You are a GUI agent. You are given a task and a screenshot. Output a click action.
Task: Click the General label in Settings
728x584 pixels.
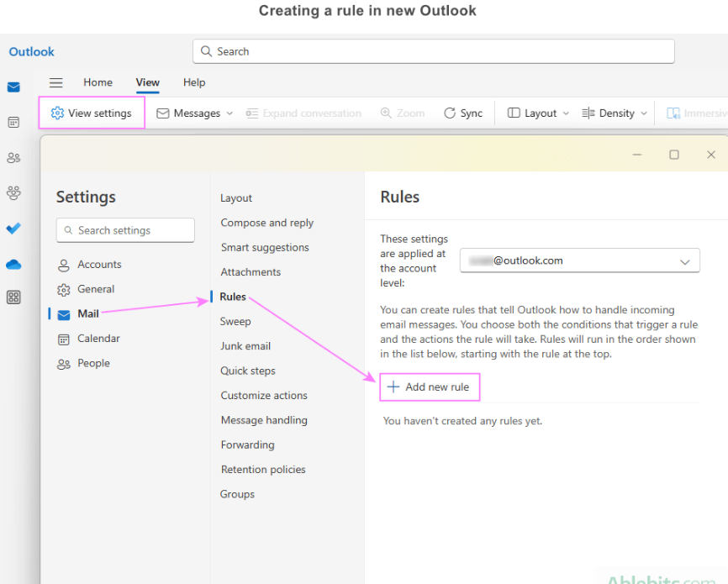pos(96,289)
